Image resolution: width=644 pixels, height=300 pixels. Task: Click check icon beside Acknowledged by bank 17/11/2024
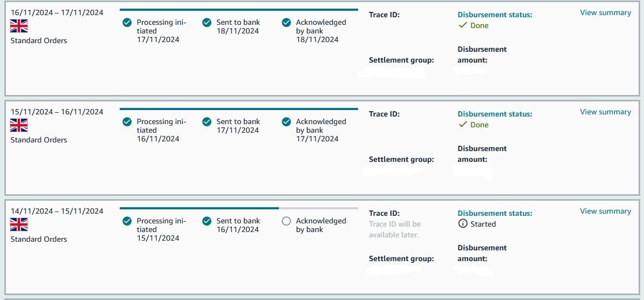pyautogui.click(x=287, y=121)
